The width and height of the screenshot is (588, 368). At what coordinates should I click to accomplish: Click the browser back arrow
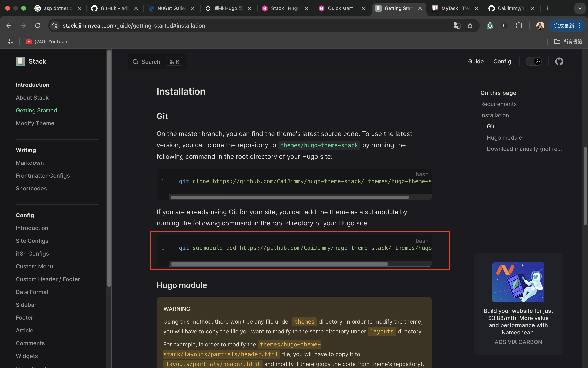(x=9, y=26)
